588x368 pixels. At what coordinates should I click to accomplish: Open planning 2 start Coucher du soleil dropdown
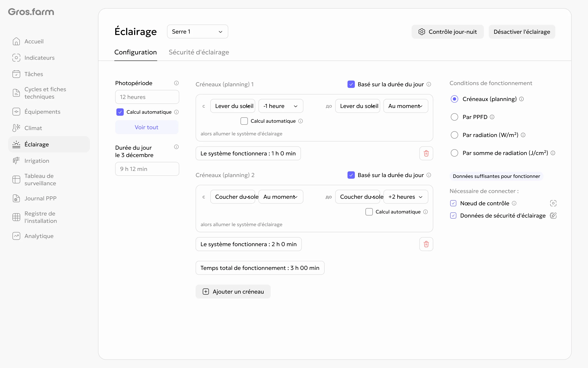click(233, 197)
